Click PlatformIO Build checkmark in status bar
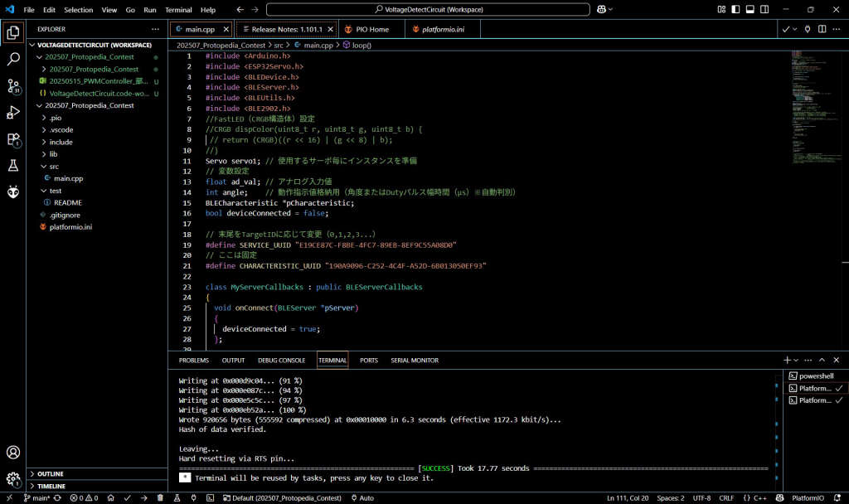849x504 pixels. click(x=127, y=498)
